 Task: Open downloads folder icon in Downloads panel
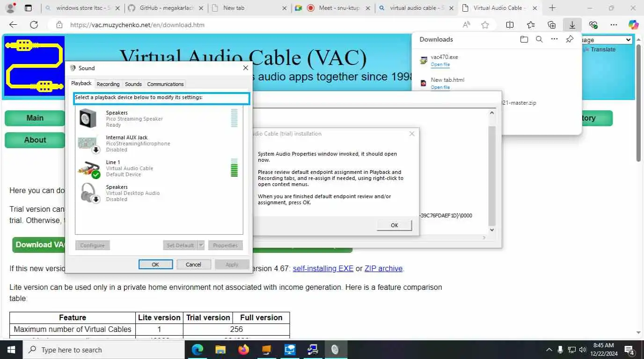(524, 39)
